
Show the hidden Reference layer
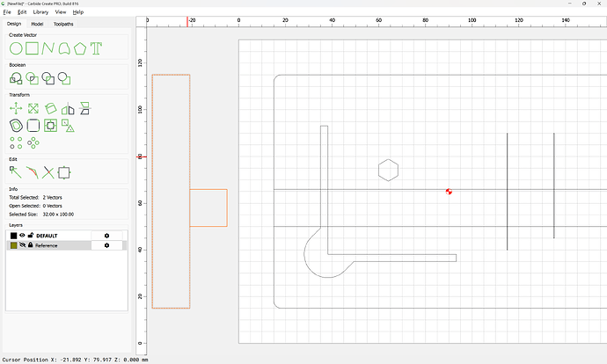(x=22, y=245)
